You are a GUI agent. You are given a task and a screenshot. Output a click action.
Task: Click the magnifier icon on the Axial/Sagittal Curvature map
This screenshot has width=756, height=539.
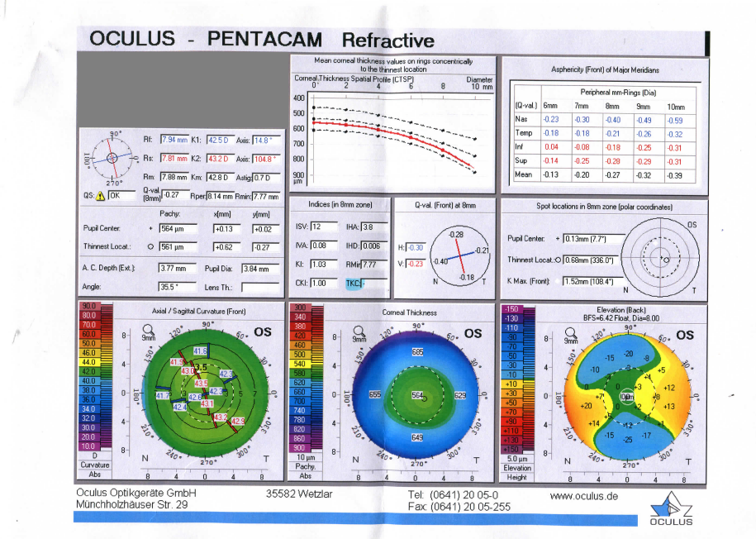149,332
